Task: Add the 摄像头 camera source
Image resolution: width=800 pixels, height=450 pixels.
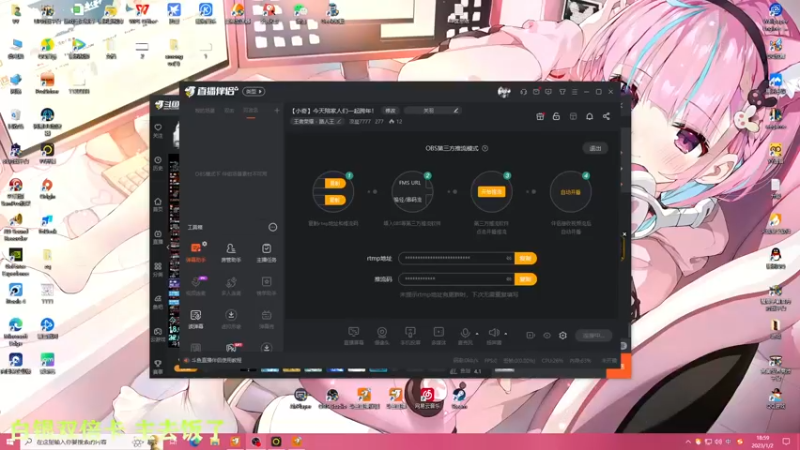Action: point(382,336)
